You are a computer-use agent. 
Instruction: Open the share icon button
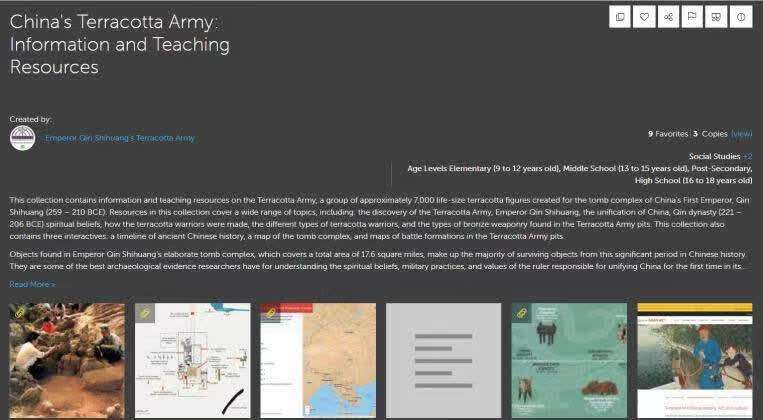[x=668, y=17]
